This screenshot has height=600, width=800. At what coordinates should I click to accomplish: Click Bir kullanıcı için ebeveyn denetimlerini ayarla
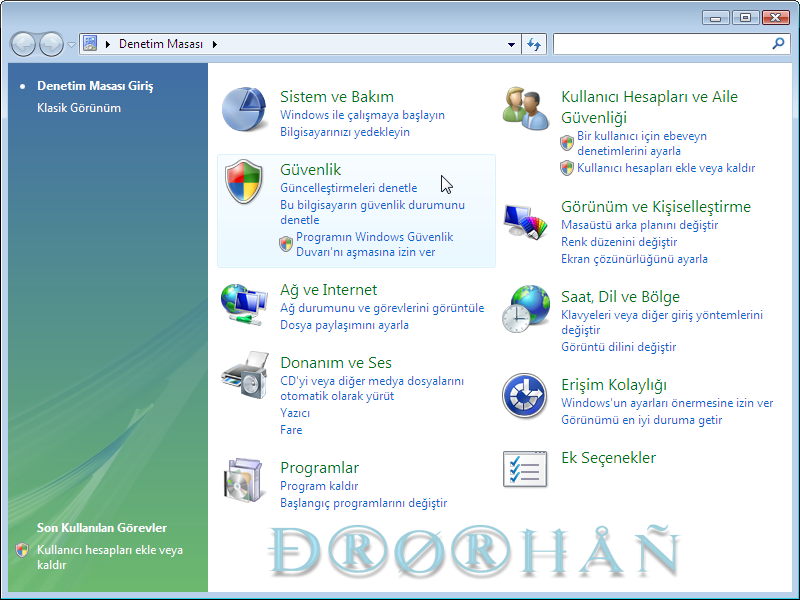[642, 143]
